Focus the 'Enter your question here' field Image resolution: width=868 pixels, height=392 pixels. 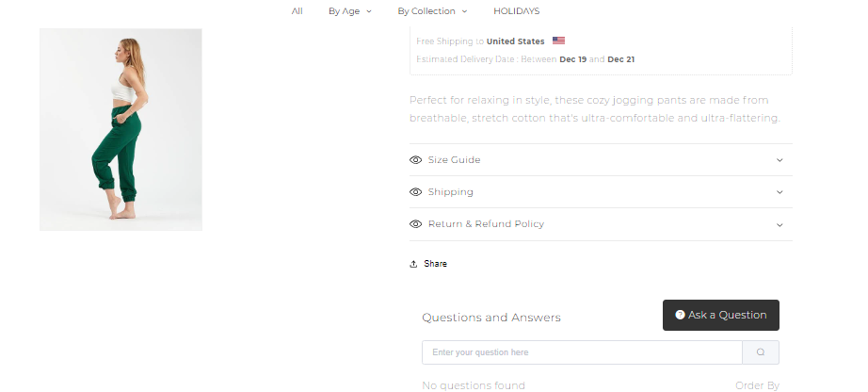[x=582, y=352]
